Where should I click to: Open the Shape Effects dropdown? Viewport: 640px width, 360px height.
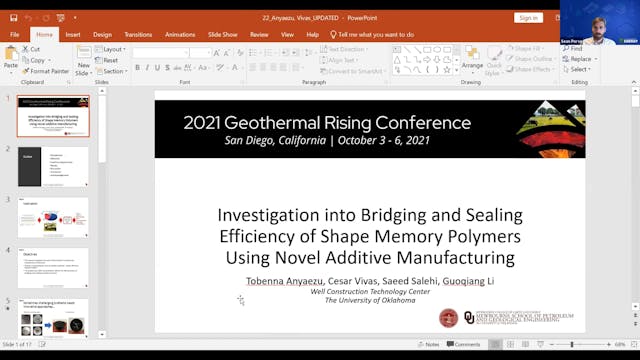(x=531, y=69)
